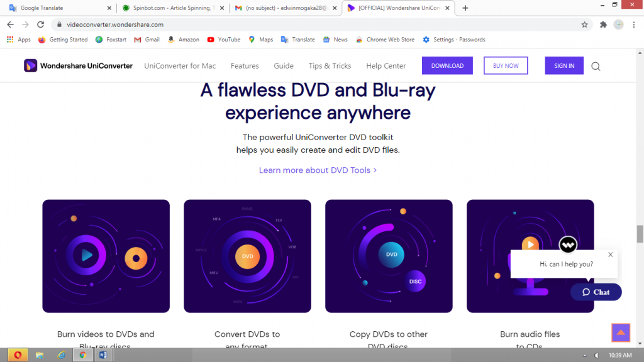Open Microsoft Word from the taskbar
This screenshot has width=644, height=362.
click(x=103, y=355)
